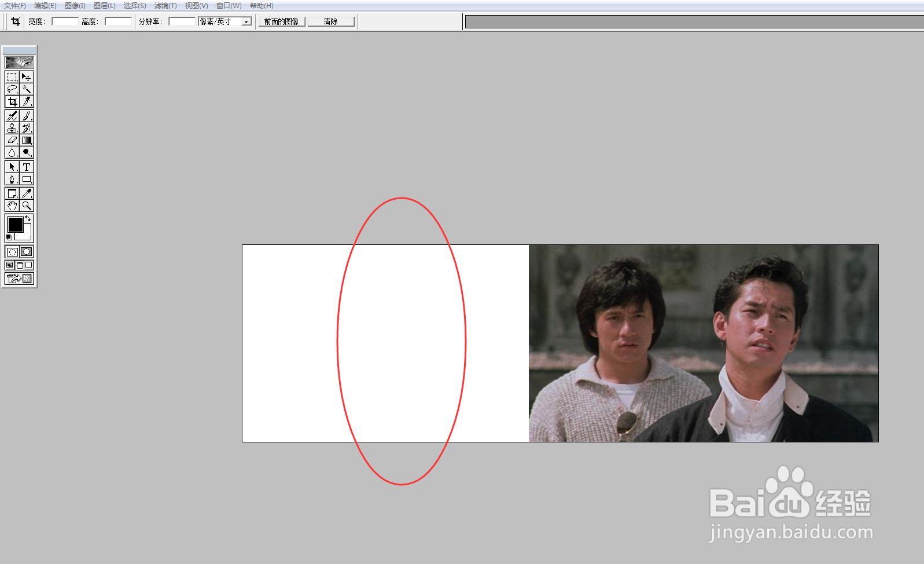Switch to Standard editing mode
The image size is (924, 564).
click(12, 252)
